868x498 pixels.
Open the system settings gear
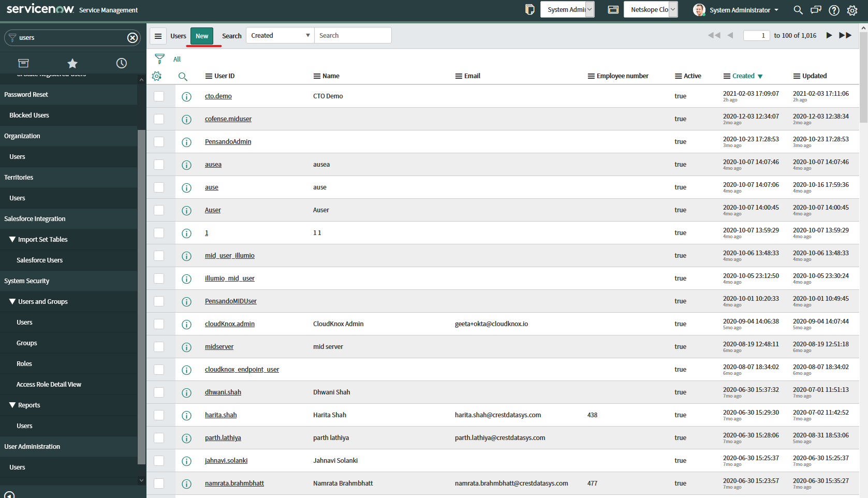coord(852,10)
